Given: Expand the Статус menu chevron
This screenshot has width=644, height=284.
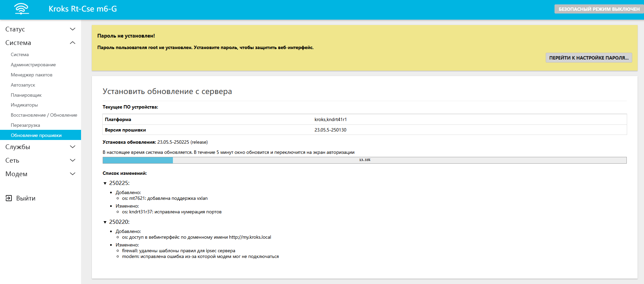Looking at the screenshot, I should (72, 29).
